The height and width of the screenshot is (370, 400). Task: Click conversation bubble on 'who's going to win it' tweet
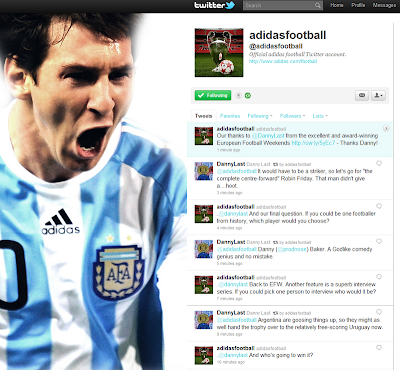(x=379, y=347)
